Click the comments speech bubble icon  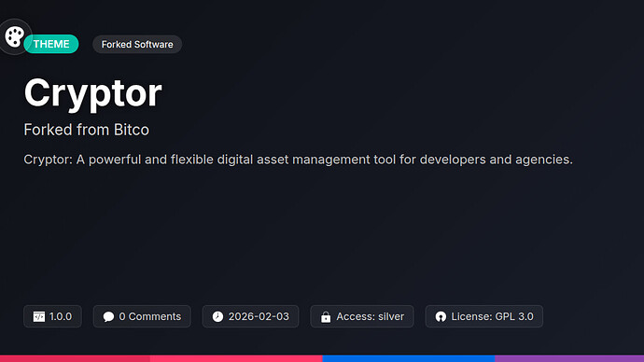(108, 316)
